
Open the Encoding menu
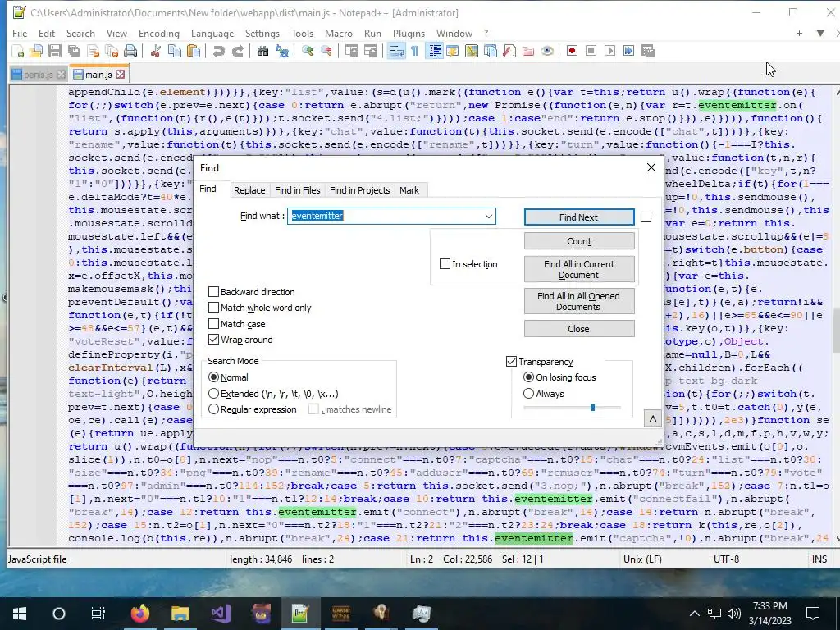[x=159, y=33]
